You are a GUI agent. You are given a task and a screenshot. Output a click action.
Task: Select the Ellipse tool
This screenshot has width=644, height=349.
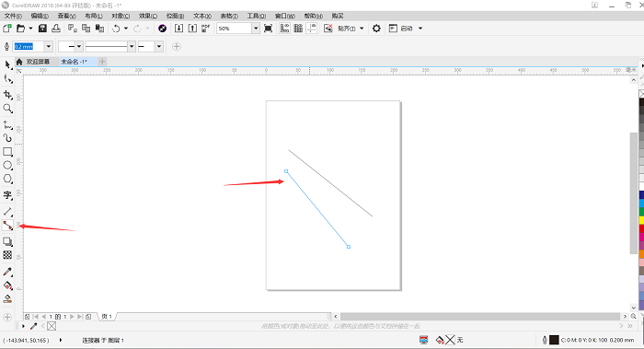pyautogui.click(x=7, y=165)
